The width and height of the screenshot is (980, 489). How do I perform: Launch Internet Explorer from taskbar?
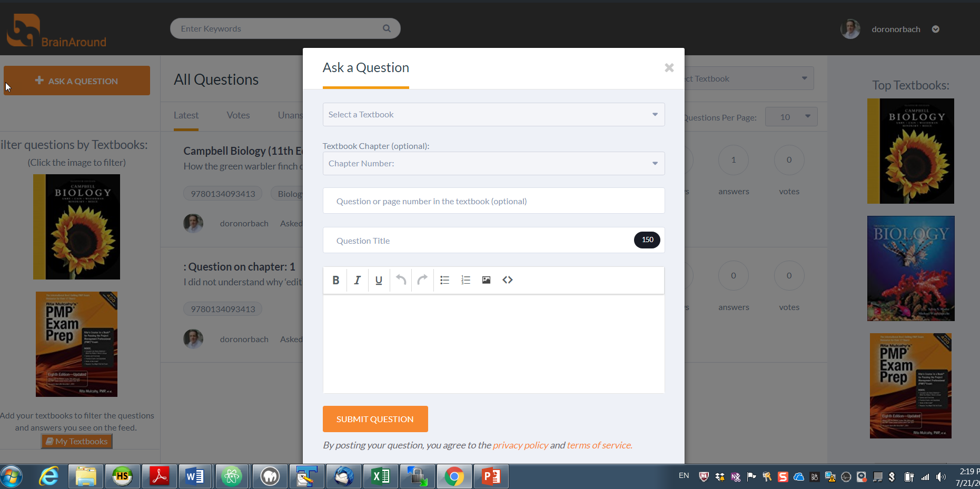pyautogui.click(x=49, y=477)
